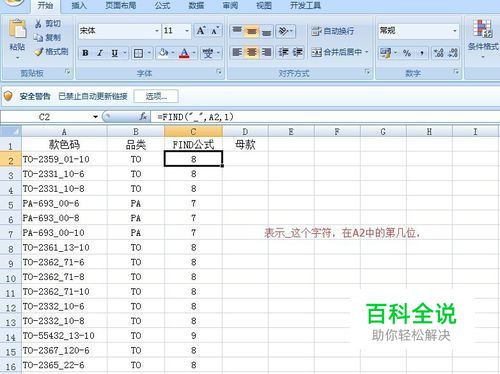Screen dimensions: 500x374
Task: Select cell PA-693_00-6
Action: pos(64,203)
